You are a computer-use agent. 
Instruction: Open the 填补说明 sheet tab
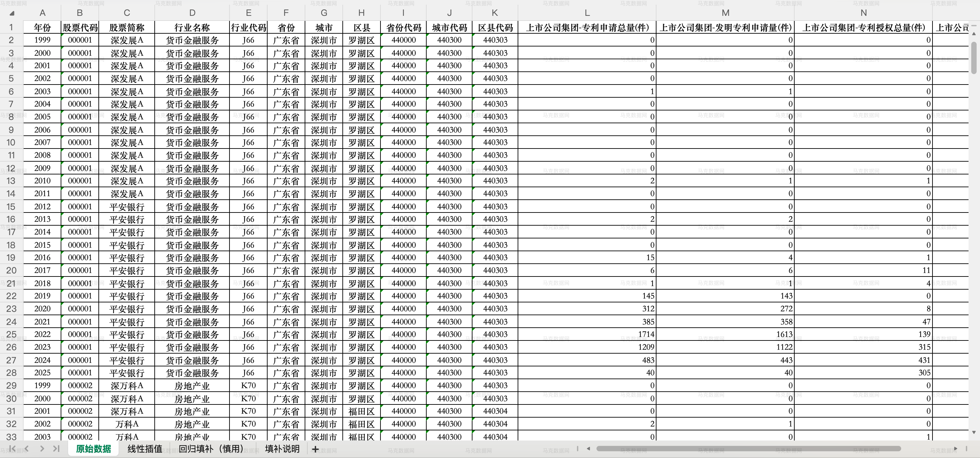(282, 449)
